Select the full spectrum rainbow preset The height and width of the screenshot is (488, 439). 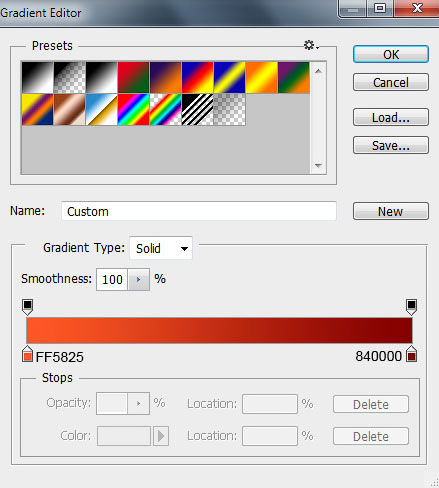133,109
